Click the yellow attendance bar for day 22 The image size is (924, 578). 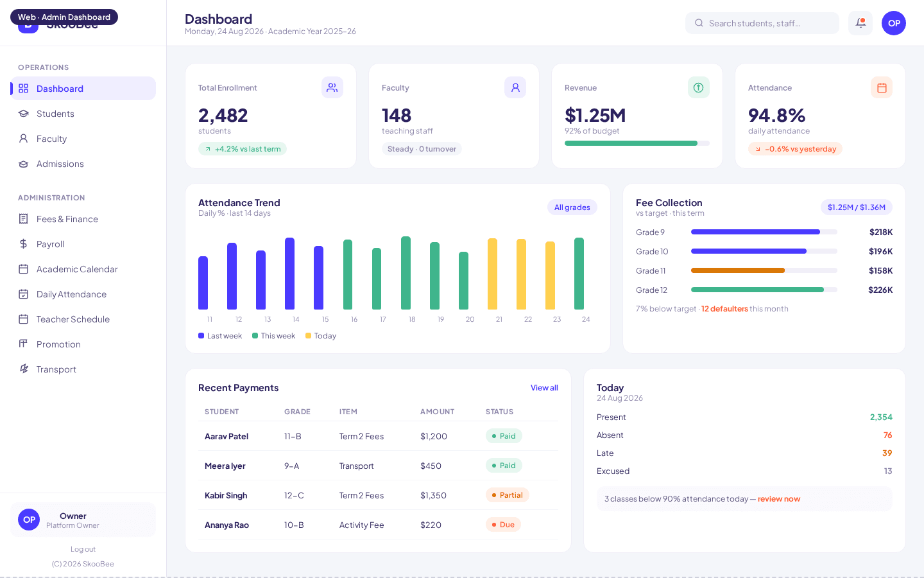[x=522, y=274]
